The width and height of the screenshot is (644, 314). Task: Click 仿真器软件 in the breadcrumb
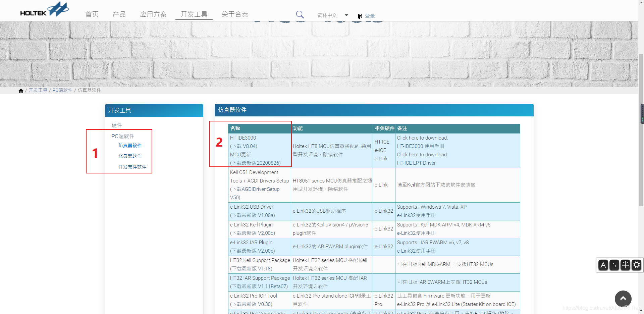pos(89,90)
